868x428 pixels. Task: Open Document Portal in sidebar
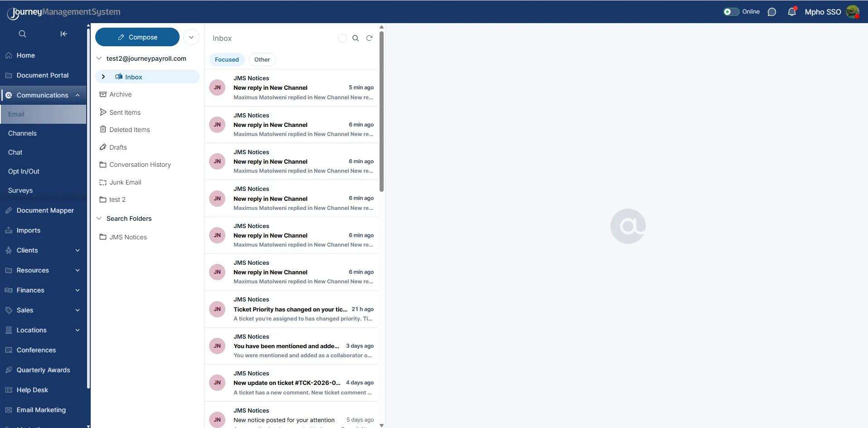coord(43,75)
